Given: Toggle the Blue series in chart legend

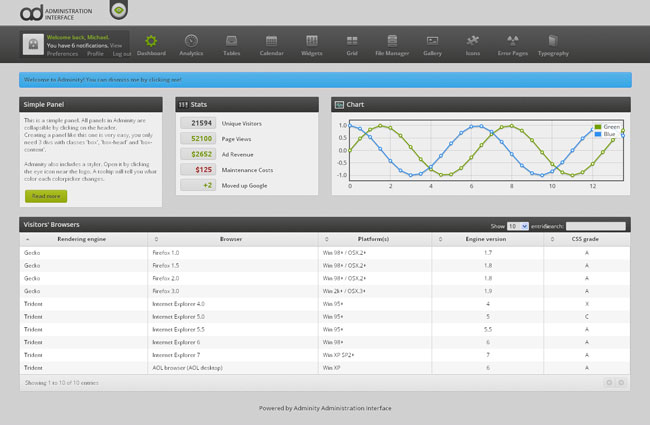Looking at the screenshot, I should click(605, 134).
